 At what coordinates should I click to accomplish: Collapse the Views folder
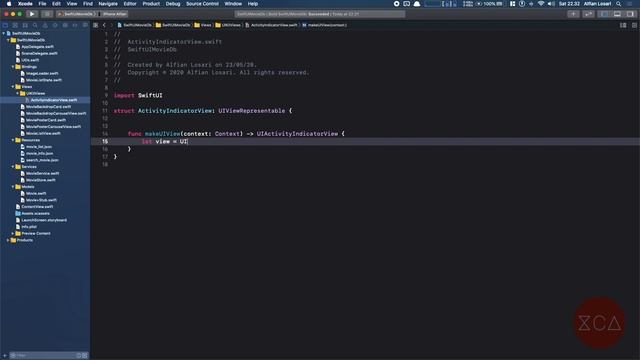13,87
